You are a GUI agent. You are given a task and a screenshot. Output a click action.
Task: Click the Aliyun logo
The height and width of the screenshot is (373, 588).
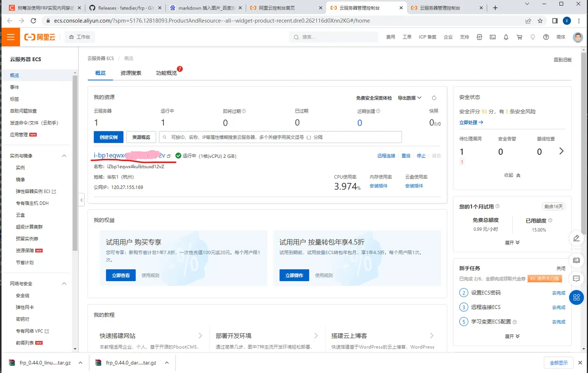coord(40,37)
